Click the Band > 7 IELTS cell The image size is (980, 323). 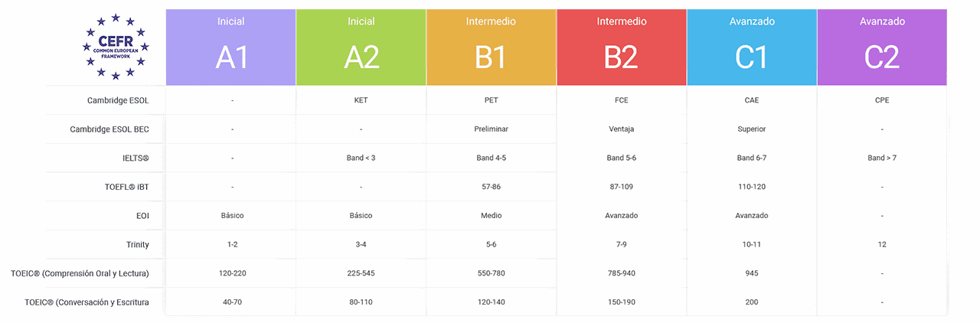click(882, 158)
